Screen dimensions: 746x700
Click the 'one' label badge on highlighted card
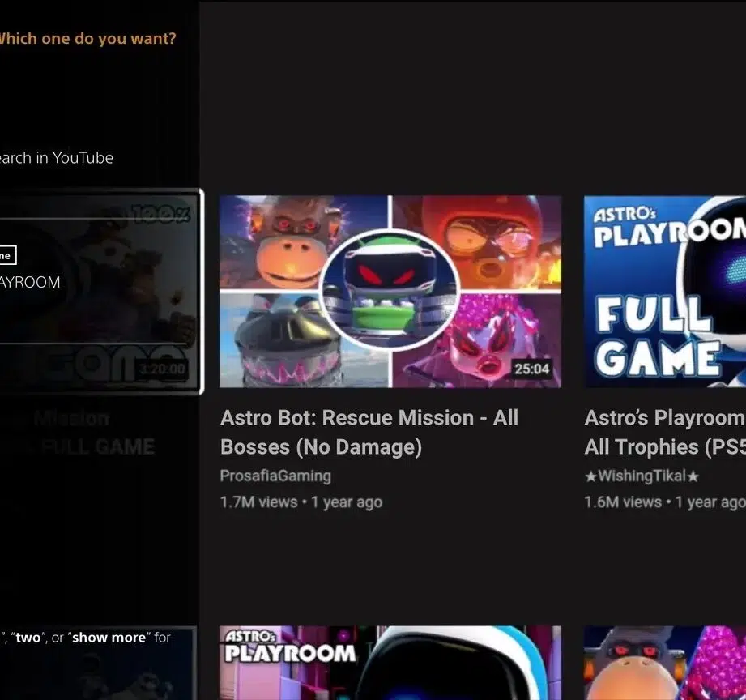[6, 256]
